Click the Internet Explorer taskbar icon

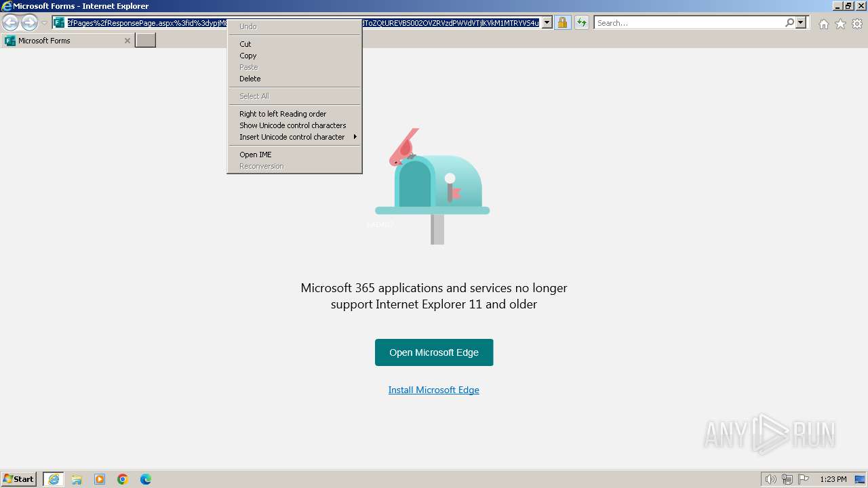tap(54, 479)
